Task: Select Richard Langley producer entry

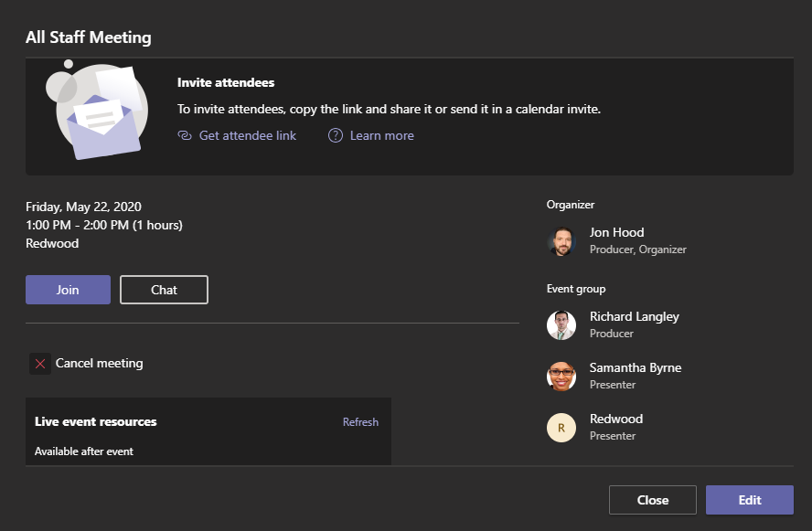Action: click(x=635, y=324)
